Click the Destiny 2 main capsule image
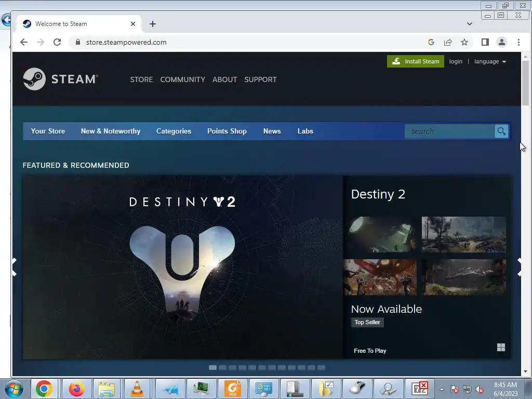The width and height of the screenshot is (532, 399). [x=183, y=267]
